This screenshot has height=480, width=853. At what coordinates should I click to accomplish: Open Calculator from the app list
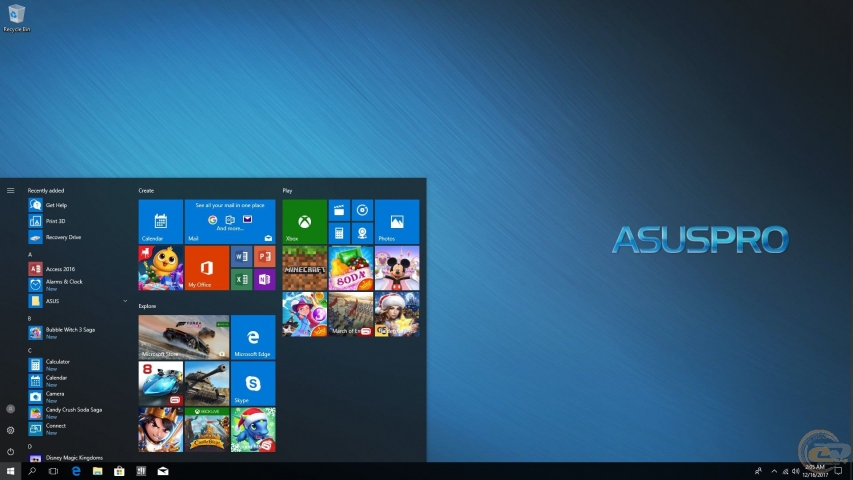pyautogui.click(x=78, y=365)
